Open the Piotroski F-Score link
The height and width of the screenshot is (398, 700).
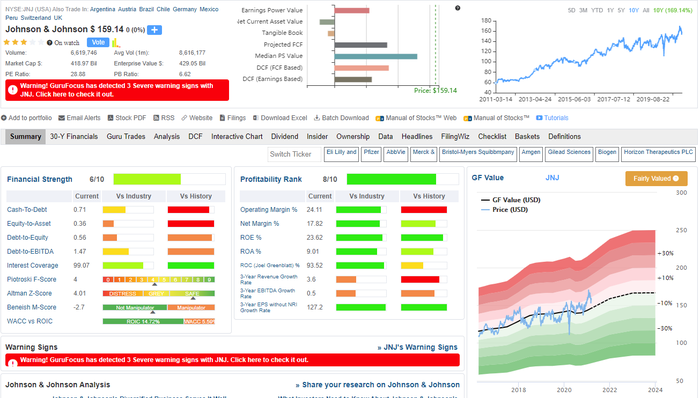31,279
